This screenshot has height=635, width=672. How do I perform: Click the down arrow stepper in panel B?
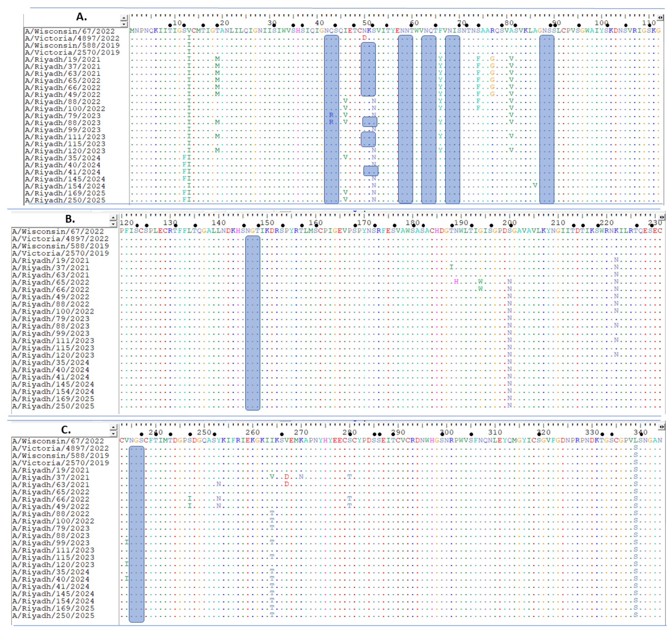point(114,224)
